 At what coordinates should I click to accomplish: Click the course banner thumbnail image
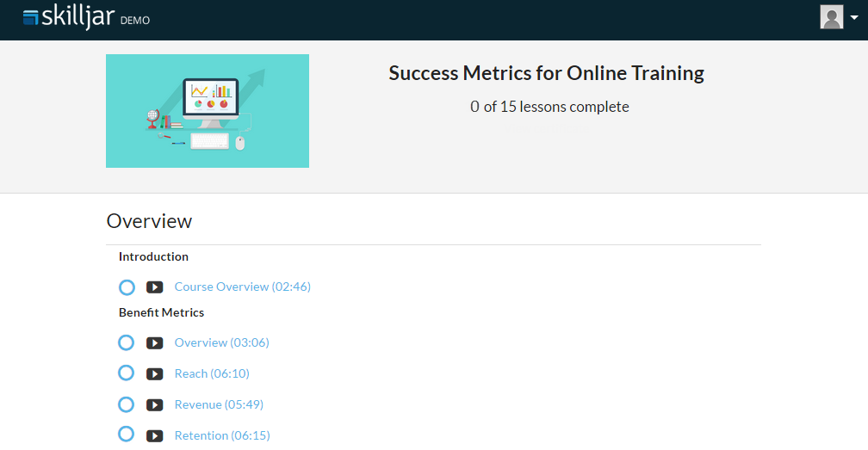tap(208, 111)
